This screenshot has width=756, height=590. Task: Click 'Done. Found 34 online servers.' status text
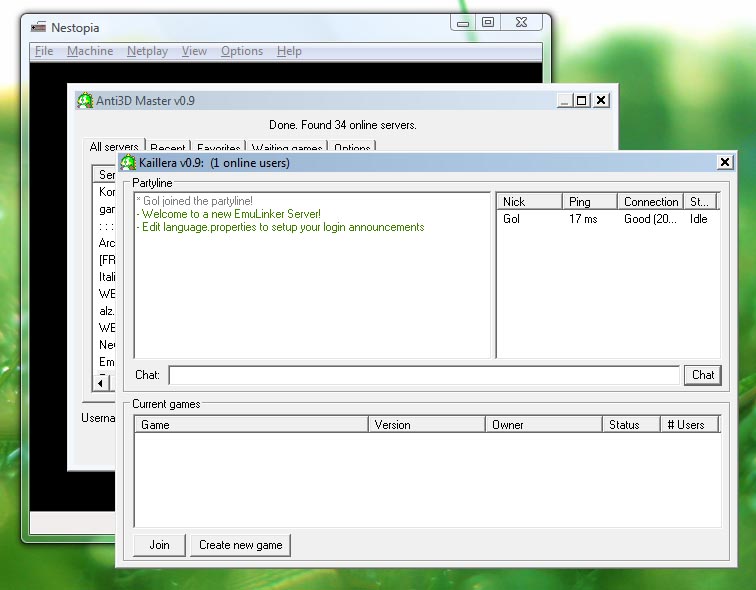coord(342,125)
